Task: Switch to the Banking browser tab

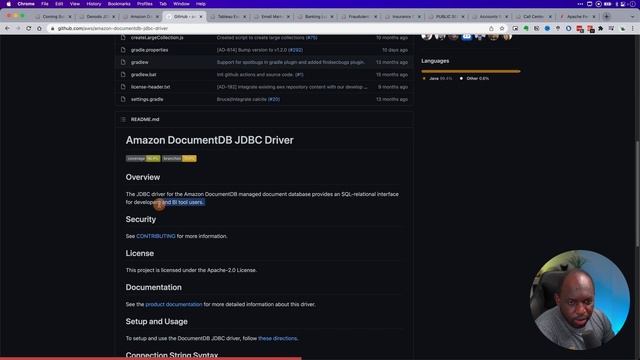Action: (x=315, y=17)
